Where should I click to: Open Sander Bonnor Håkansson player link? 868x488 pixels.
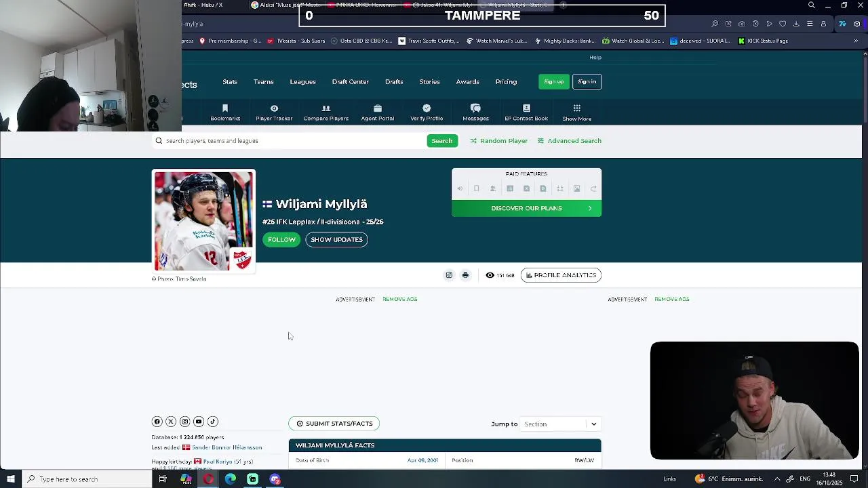226,447
